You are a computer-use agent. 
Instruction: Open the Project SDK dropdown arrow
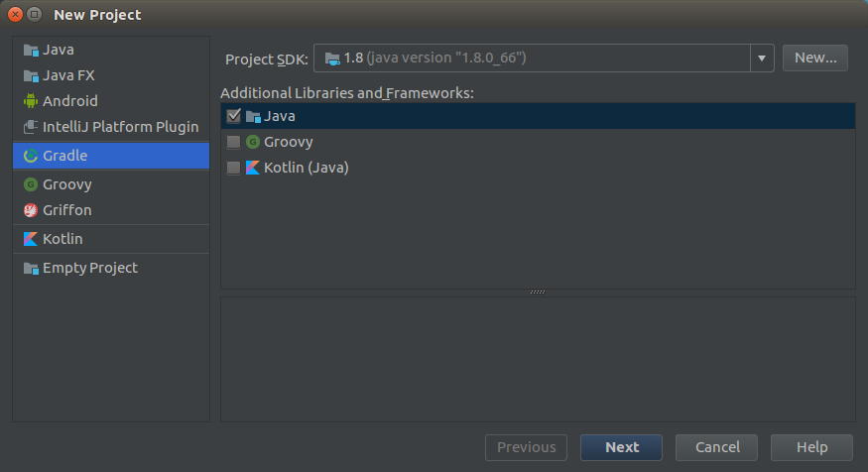point(762,59)
